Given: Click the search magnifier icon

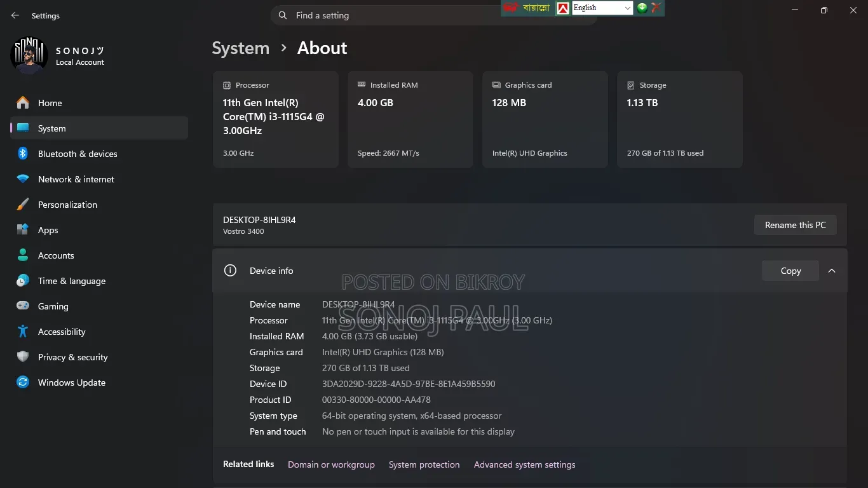Looking at the screenshot, I should 283,15.
